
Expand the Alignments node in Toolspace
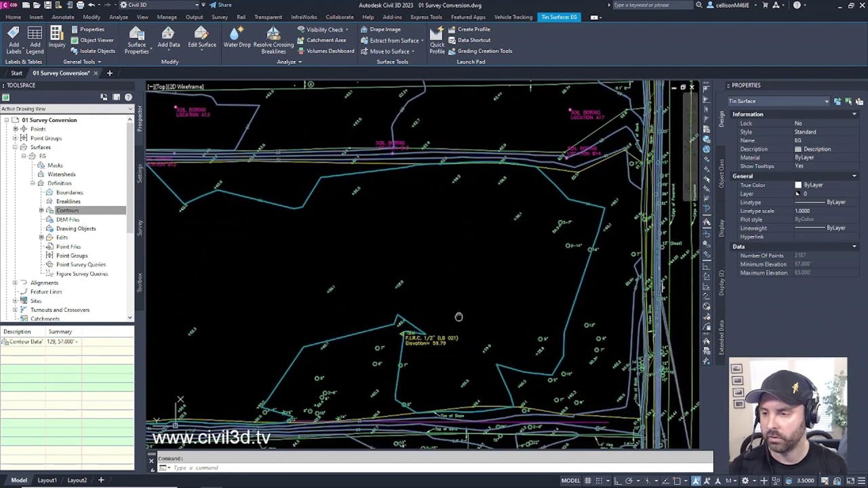16,283
